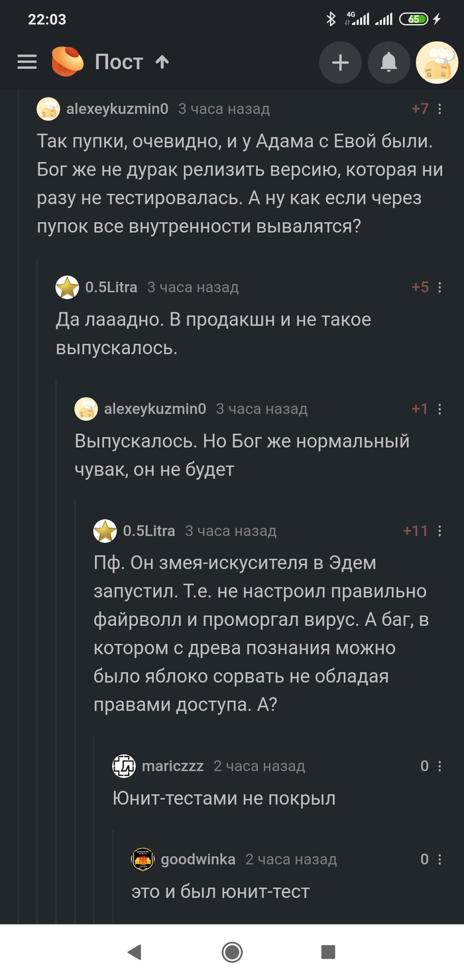Open options for the top alexeykuzmin0 comment
This screenshot has width=464, height=980.
pos(440,109)
